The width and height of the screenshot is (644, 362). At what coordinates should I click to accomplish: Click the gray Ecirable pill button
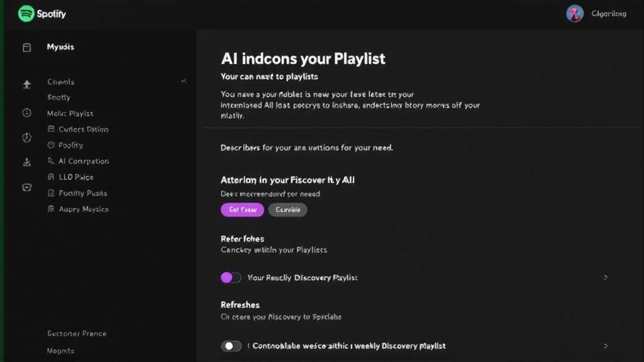pos(288,209)
